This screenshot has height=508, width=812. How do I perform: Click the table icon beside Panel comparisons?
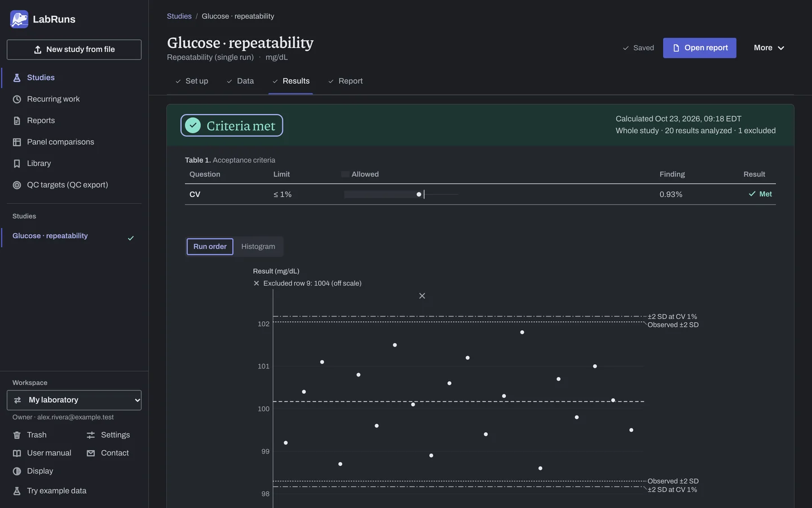pyautogui.click(x=17, y=142)
